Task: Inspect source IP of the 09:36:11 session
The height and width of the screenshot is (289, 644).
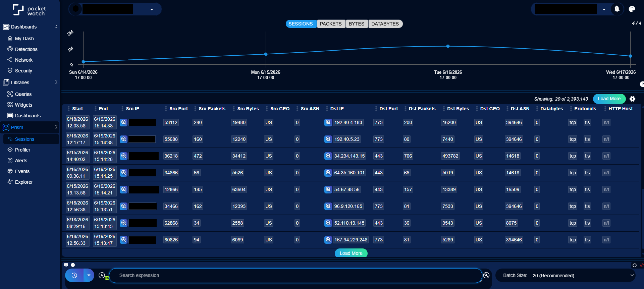Action: 124,173
